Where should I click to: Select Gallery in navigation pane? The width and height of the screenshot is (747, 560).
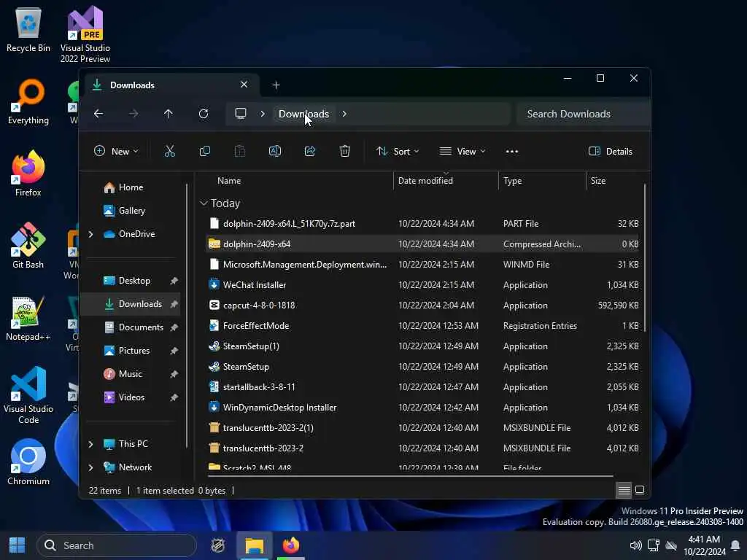(x=124, y=211)
